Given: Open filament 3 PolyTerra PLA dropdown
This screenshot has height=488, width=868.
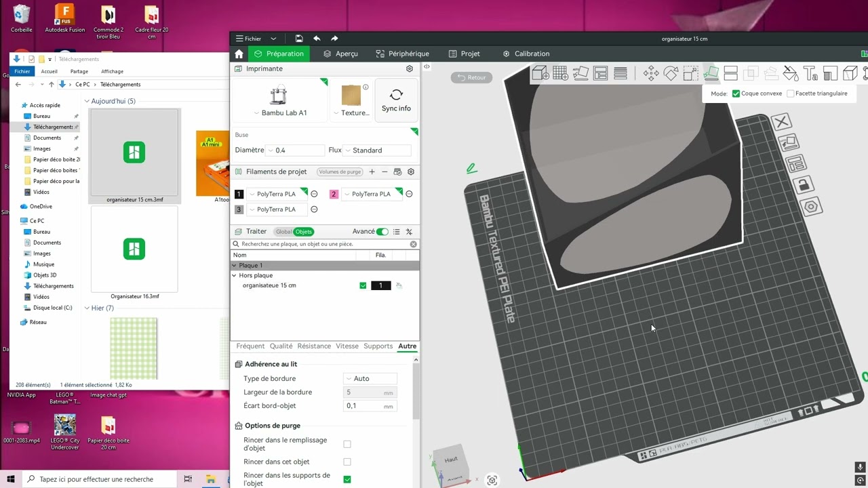Looking at the screenshot, I should [277, 209].
